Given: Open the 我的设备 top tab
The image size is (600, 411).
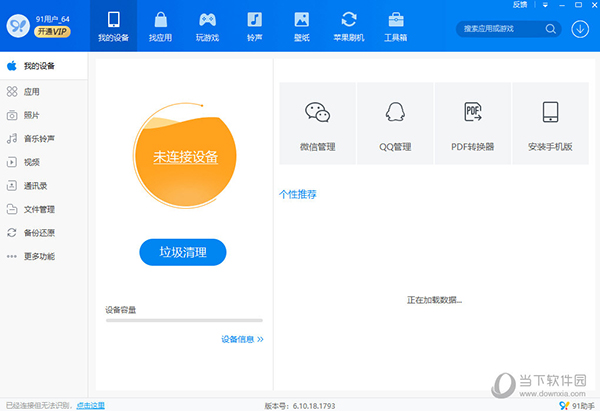Looking at the screenshot, I should click(113, 26).
